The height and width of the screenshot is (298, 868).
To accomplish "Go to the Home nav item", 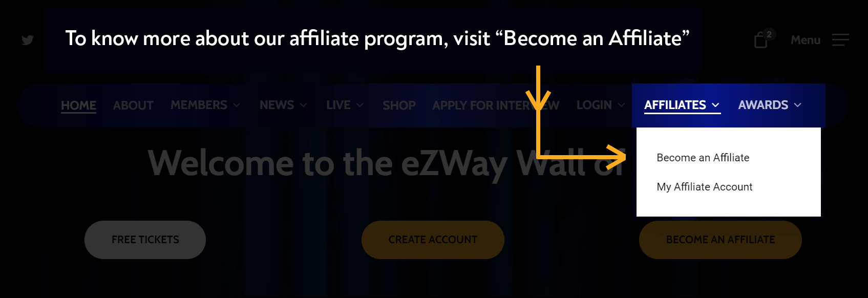I will click(78, 105).
